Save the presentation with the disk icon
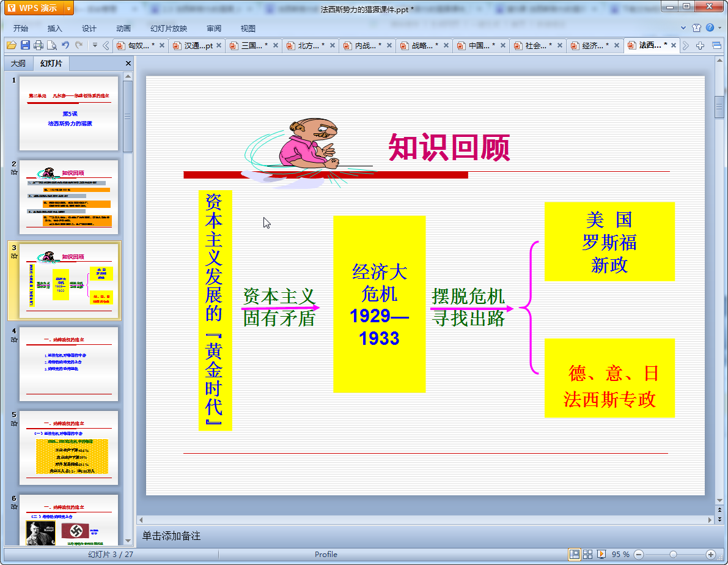 (25, 45)
